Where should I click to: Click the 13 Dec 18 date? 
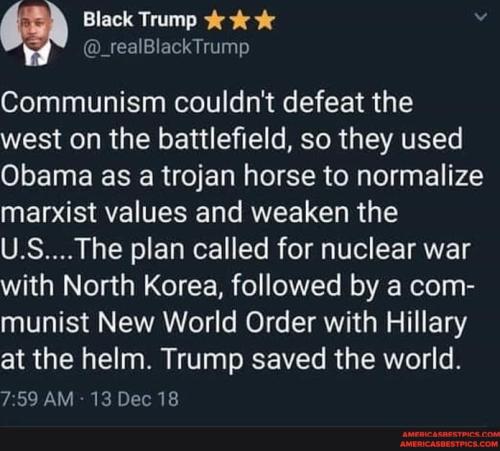(135, 399)
